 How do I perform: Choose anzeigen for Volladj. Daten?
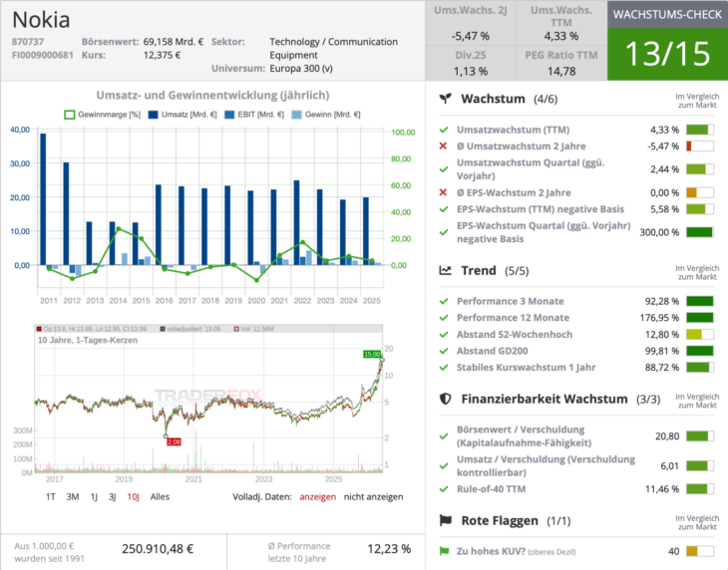click(317, 496)
